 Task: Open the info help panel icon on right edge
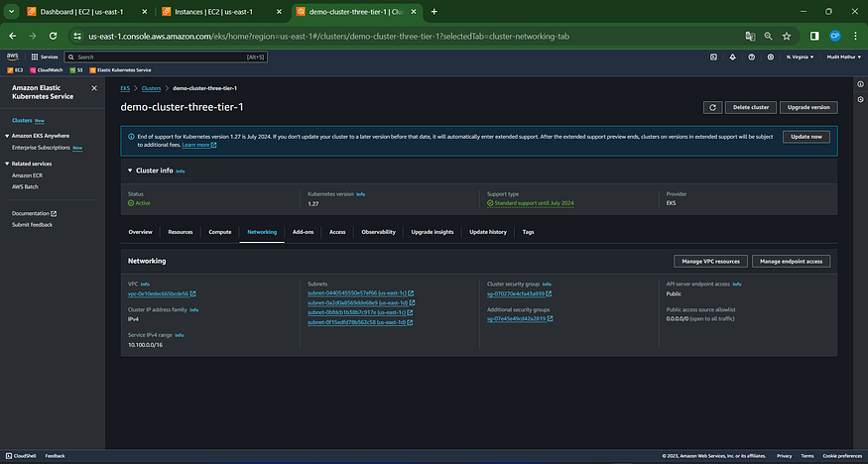[x=860, y=84]
